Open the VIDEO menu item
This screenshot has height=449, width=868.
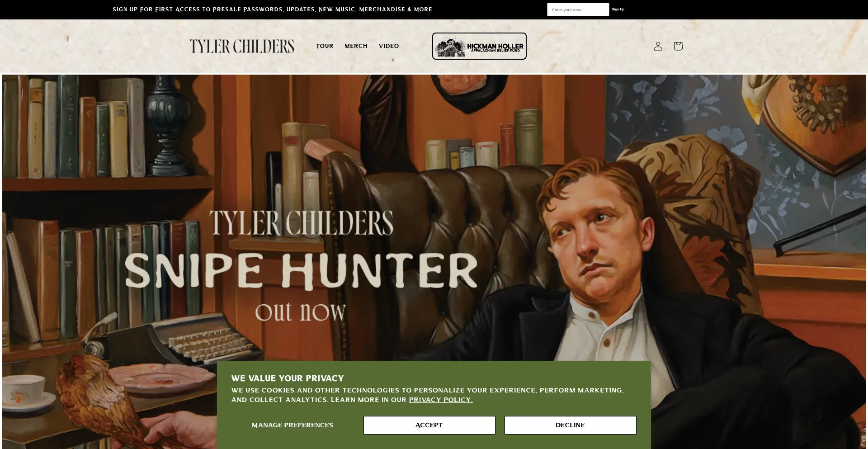[389, 46]
